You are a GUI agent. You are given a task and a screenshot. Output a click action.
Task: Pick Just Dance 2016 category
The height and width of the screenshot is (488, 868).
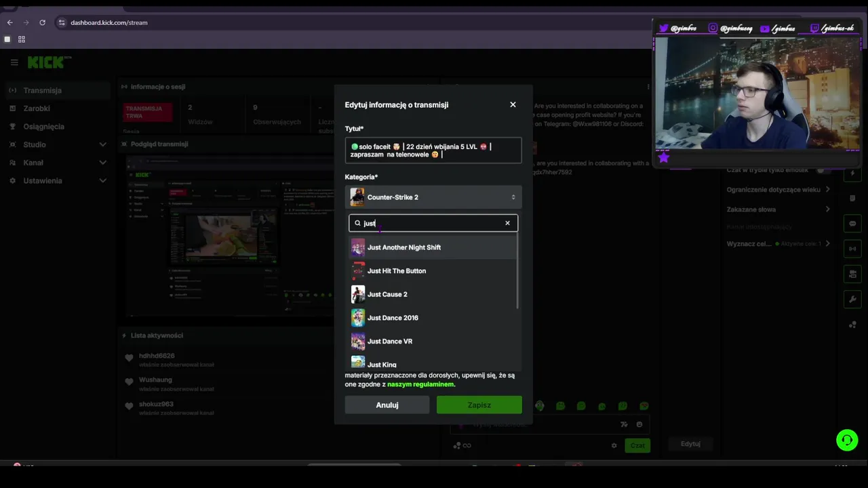pyautogui.click(x=433, y=318)
